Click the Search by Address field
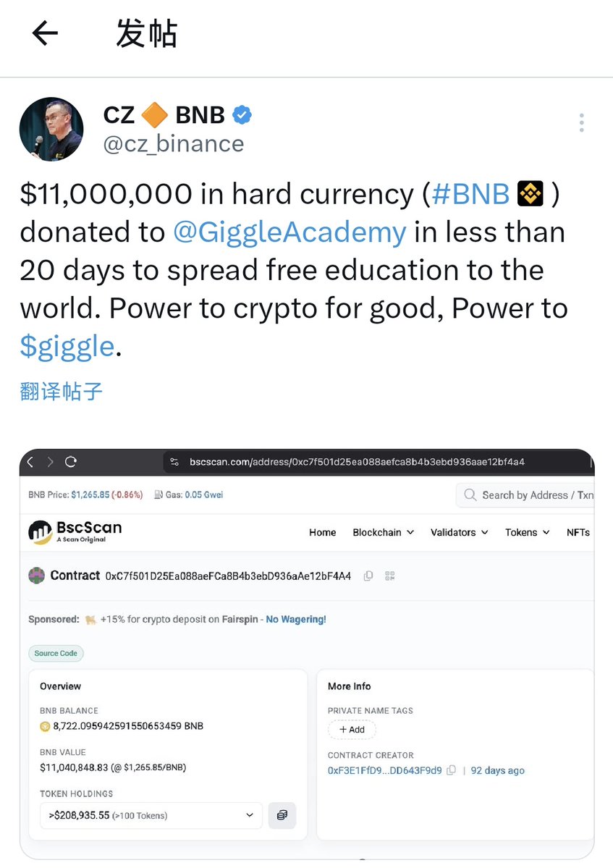 coord(532,495)
